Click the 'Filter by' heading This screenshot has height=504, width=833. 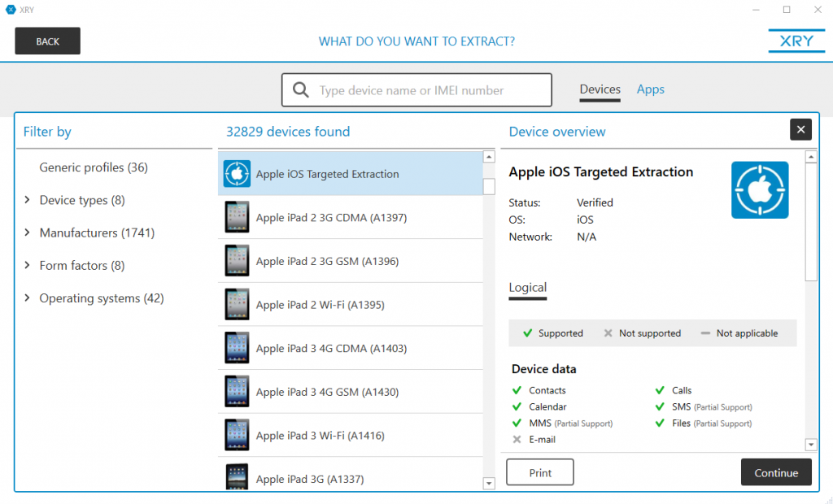click(x=47, y=131)
